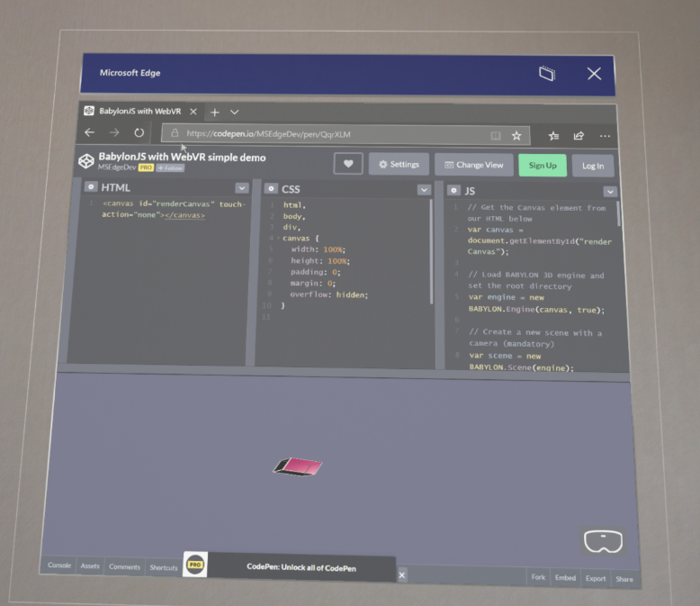Click CodePen: Unlock all of CodePen banner
700x606 pixels.
point(301,567)
